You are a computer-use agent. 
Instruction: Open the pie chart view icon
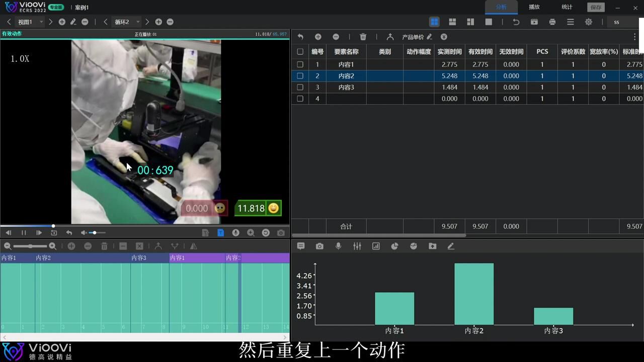394,246
